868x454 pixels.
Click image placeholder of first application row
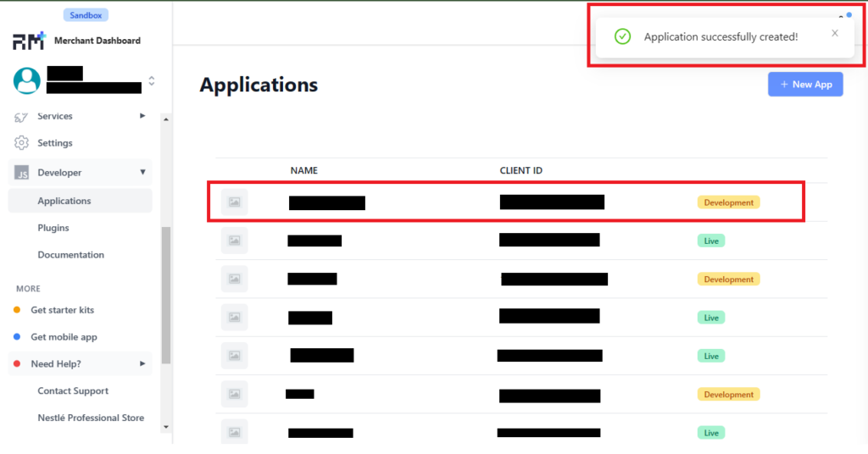(x=235, y=202)
